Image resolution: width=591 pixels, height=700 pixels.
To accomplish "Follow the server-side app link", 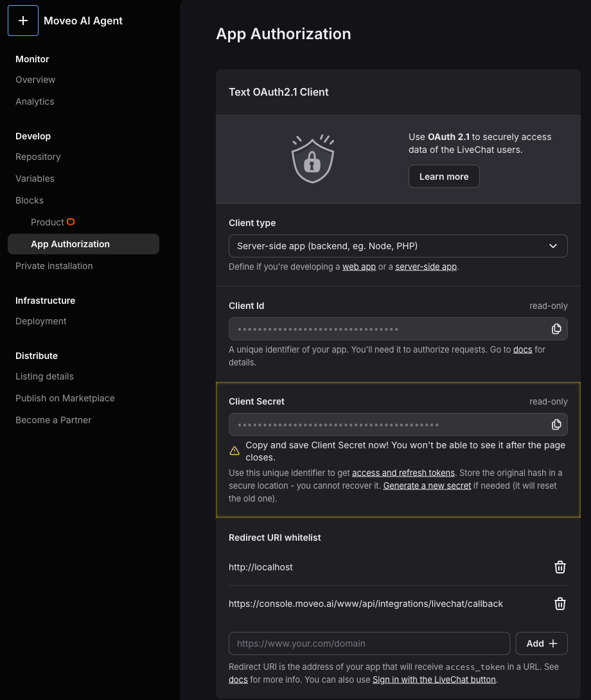I will coord(426,267).
